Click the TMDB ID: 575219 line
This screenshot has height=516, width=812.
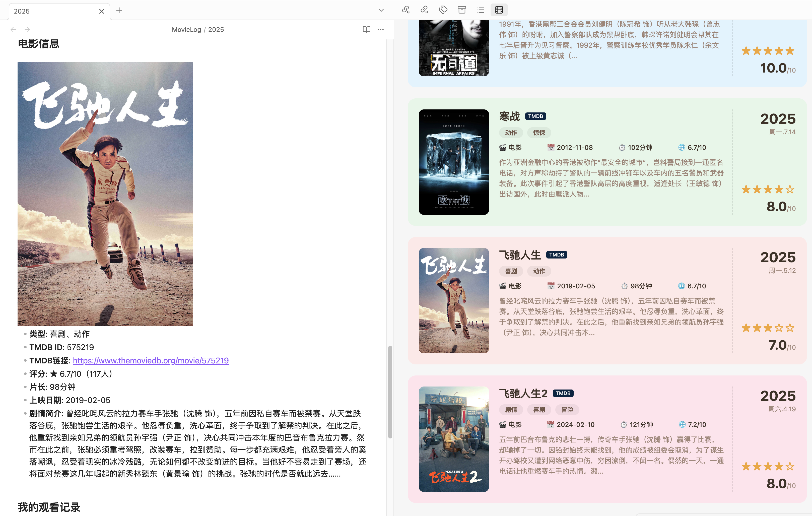coord(62,347)
